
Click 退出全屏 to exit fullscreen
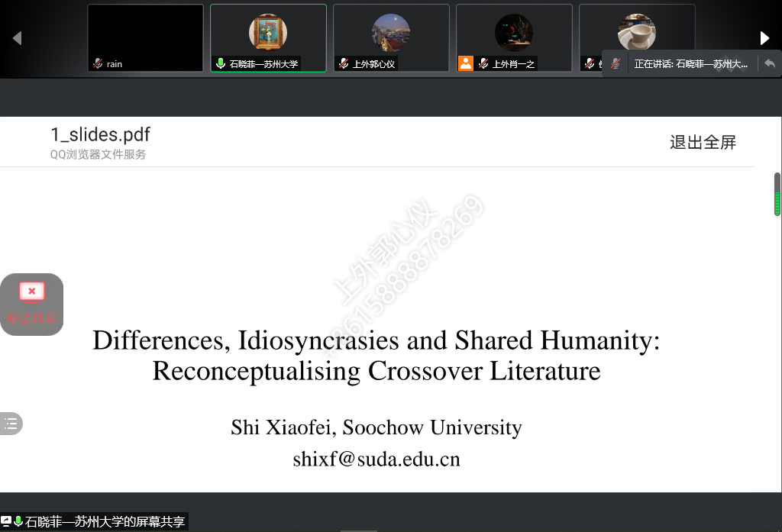point(703,142)
